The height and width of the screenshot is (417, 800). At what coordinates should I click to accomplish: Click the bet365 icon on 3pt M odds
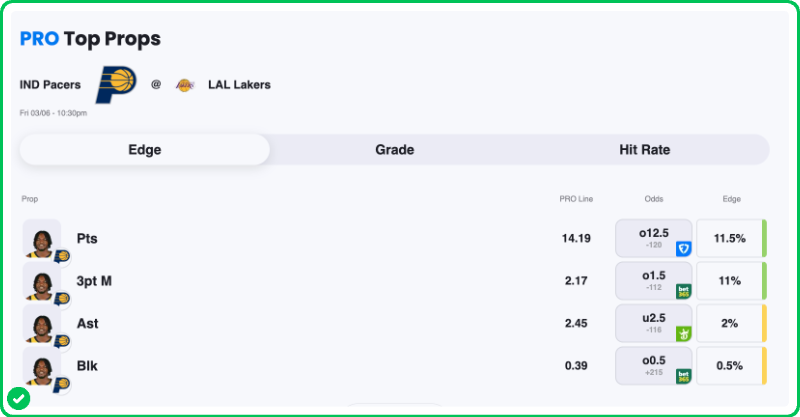(684, 291)
